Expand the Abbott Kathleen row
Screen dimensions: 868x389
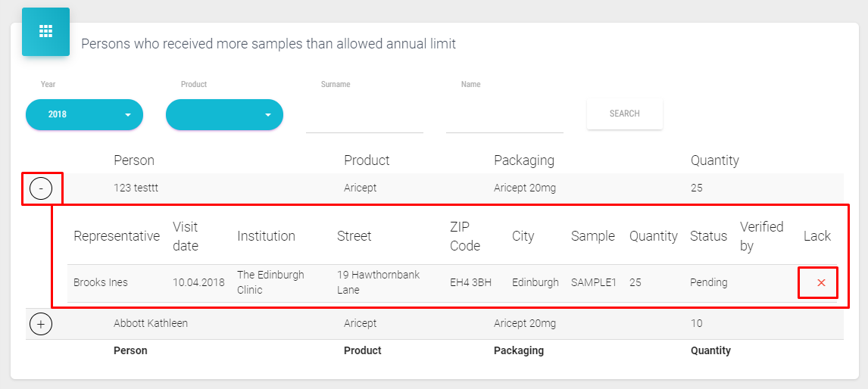pyautogui.click(x=41, y=324)
